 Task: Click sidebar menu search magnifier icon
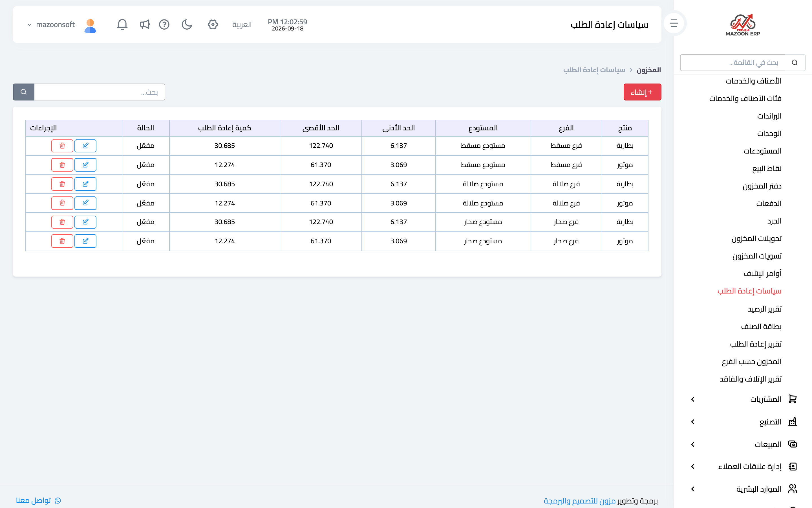[x=795, y=62]
